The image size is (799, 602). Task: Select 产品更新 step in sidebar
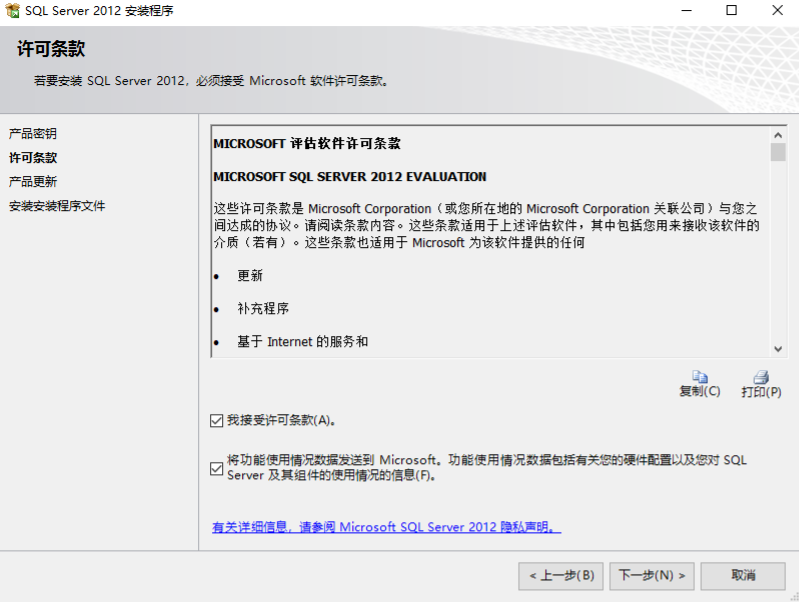[x=33, y=181]
